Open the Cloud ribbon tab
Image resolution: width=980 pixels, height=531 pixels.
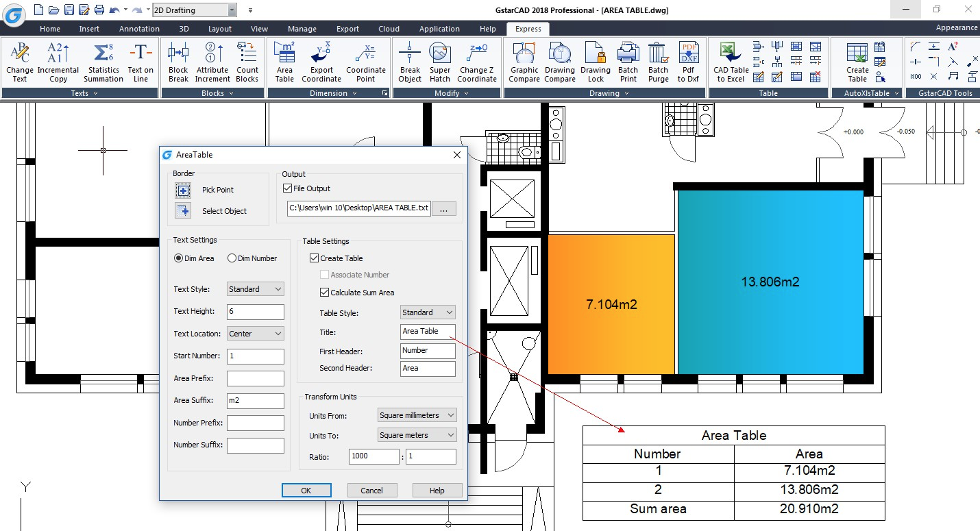click(x=389, y=29)
